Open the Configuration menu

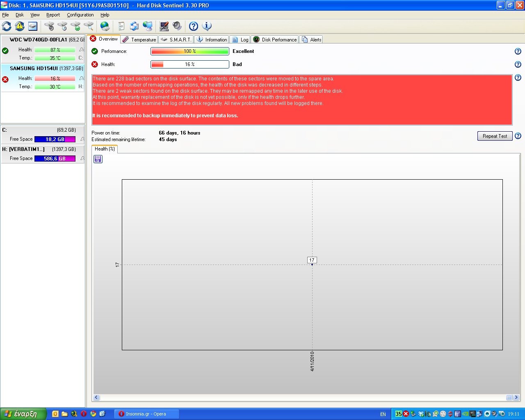coord(80,15)
